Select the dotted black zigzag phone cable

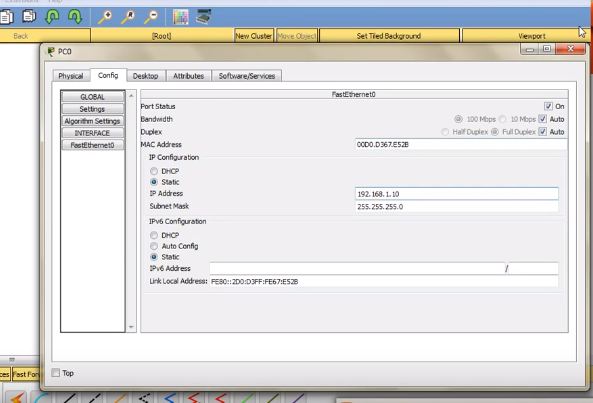point(144,398)
